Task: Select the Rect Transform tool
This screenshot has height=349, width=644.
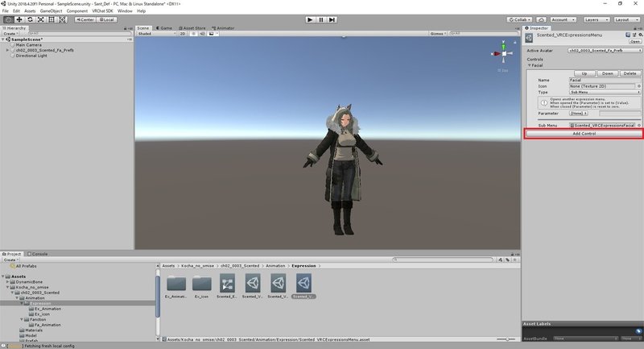Action: click(x=52, y=19)
